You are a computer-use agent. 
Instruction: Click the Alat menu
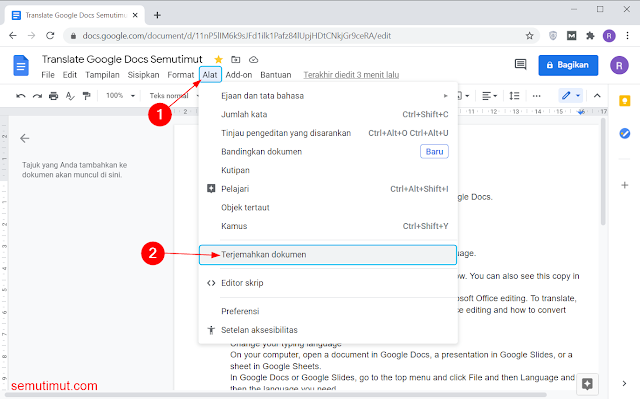[x=210, y=75]
